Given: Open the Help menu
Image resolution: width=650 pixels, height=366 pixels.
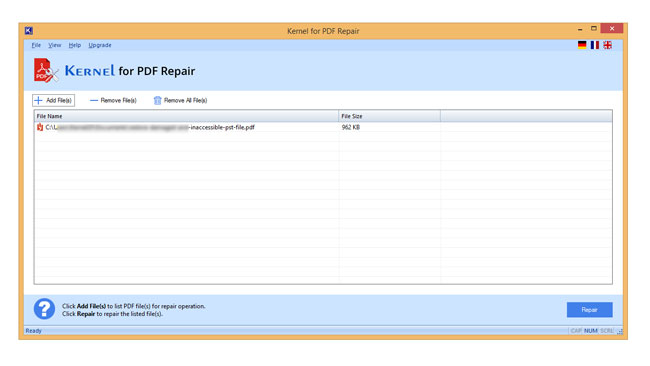Looking at the screenshot, I should (x=75, y=45).
